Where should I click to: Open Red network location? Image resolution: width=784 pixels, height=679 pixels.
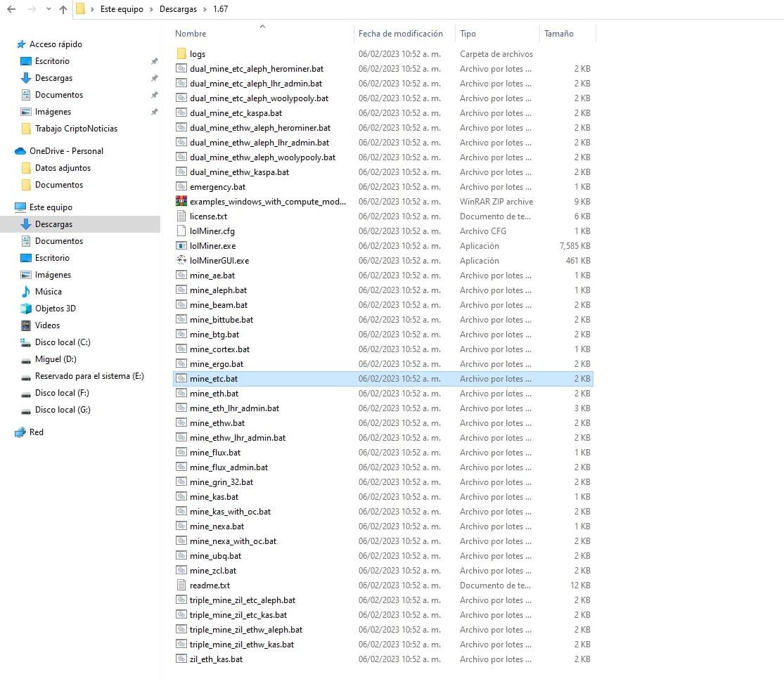[x=36, y=432]
